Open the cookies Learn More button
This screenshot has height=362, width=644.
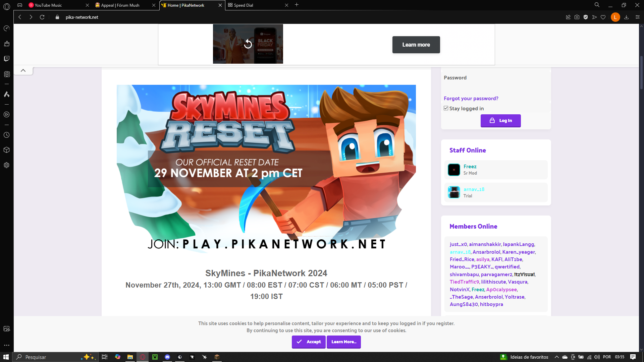(x=344, y=342)
